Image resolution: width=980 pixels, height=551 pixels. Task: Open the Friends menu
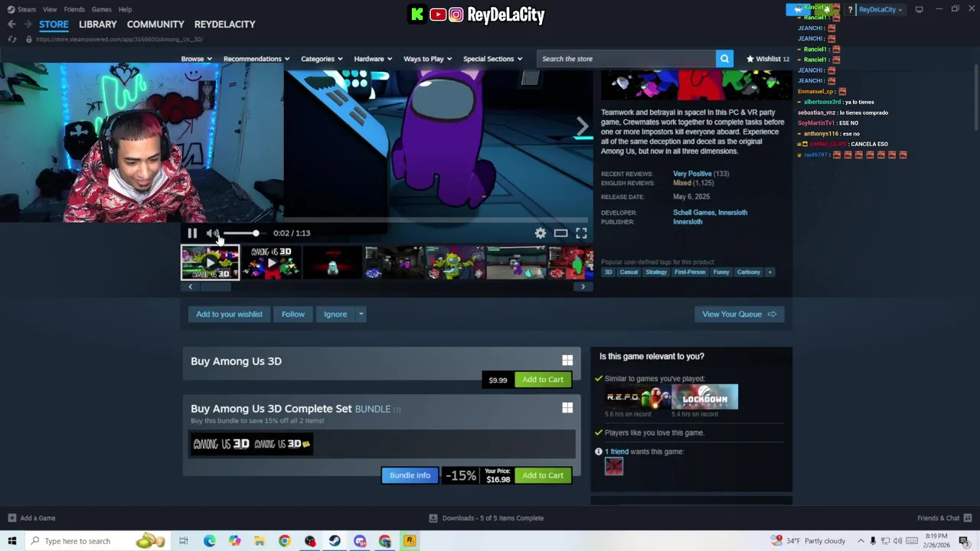coord(74,9)
